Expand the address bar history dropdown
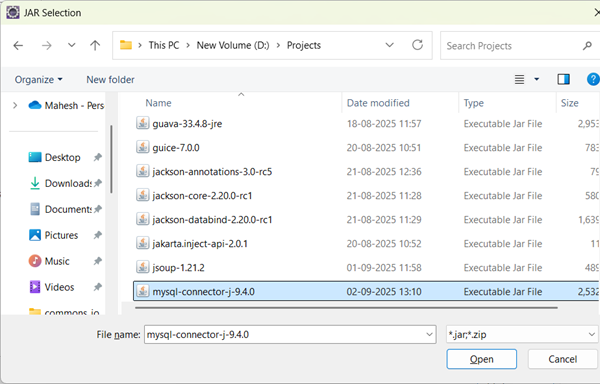Screen dimensions: 600x384 (390, 45)
